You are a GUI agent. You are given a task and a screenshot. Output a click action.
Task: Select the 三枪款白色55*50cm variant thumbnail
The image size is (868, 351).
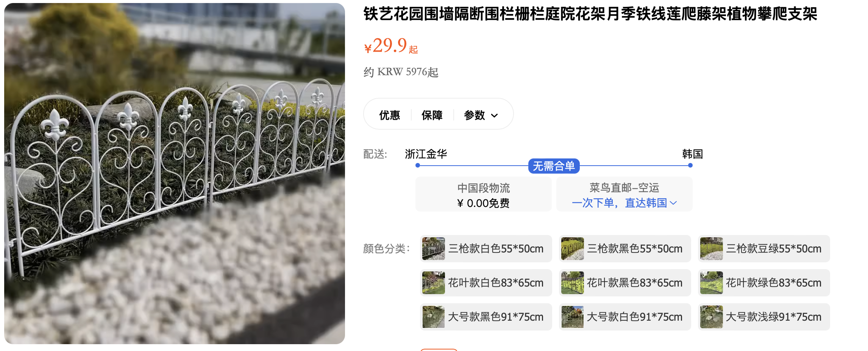(433, 249)
